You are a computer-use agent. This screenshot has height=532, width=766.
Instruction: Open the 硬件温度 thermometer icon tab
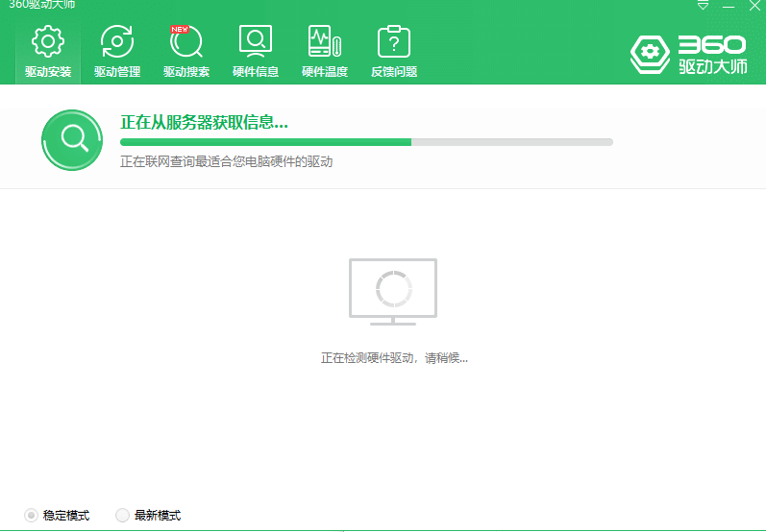[x=325, y=52]
